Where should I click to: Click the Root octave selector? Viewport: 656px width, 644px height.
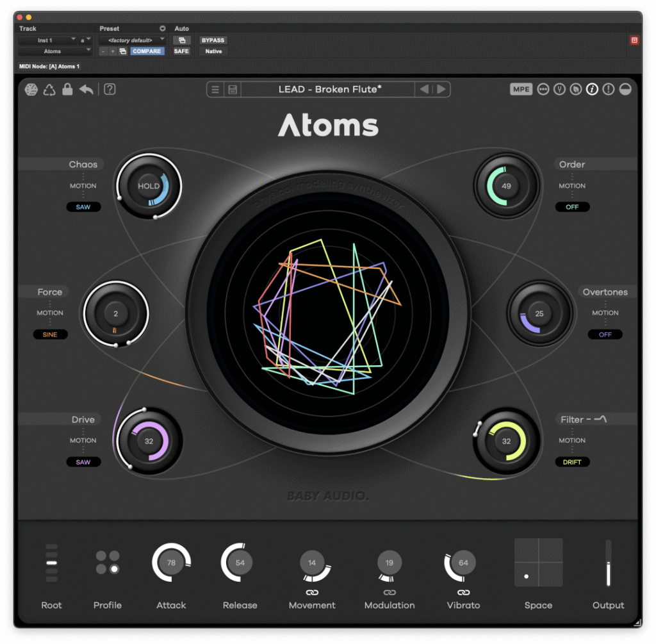(51, 563)
